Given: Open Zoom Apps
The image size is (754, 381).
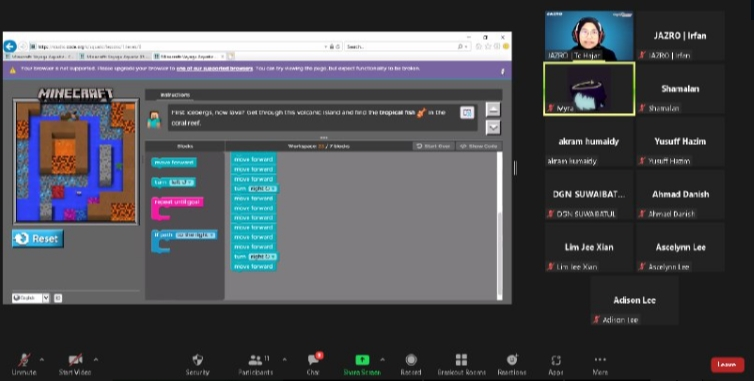Looking at the screenshot, I should (556, 364).
